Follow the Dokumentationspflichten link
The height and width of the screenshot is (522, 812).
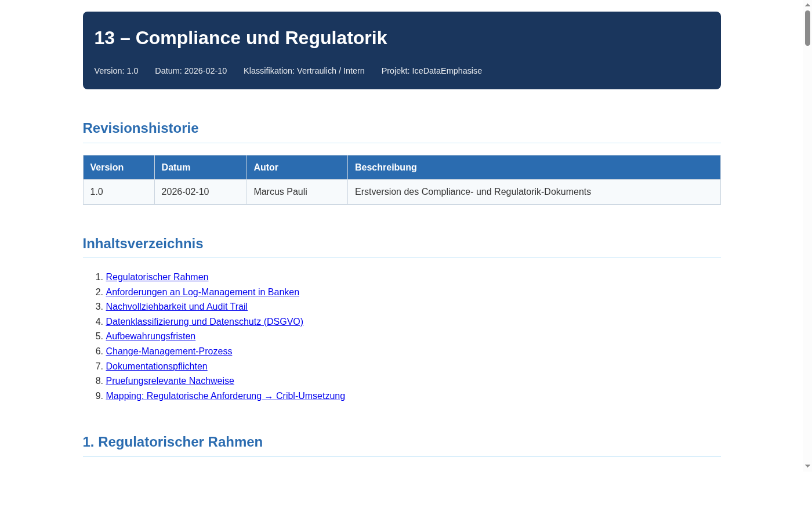tap(156, 366)
